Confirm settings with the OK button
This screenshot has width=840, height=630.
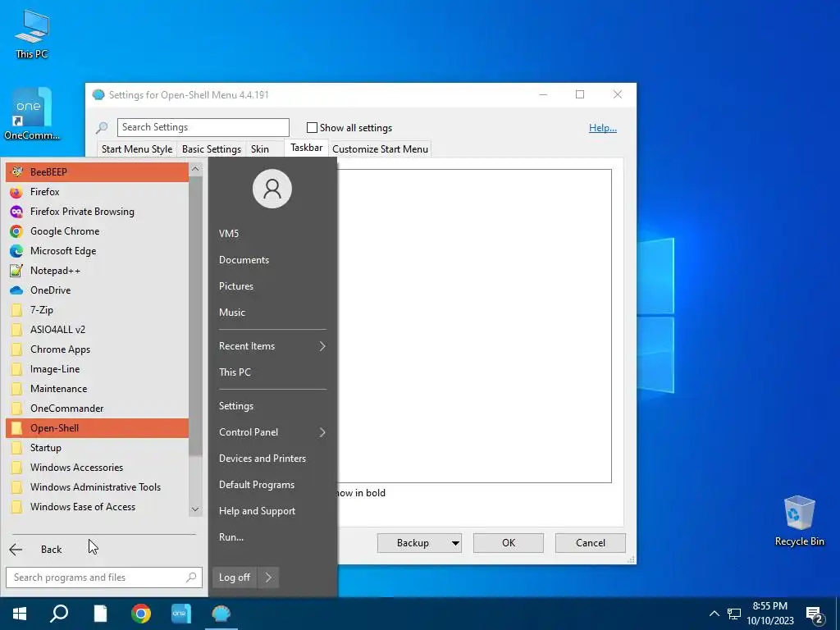coord(509,543)
